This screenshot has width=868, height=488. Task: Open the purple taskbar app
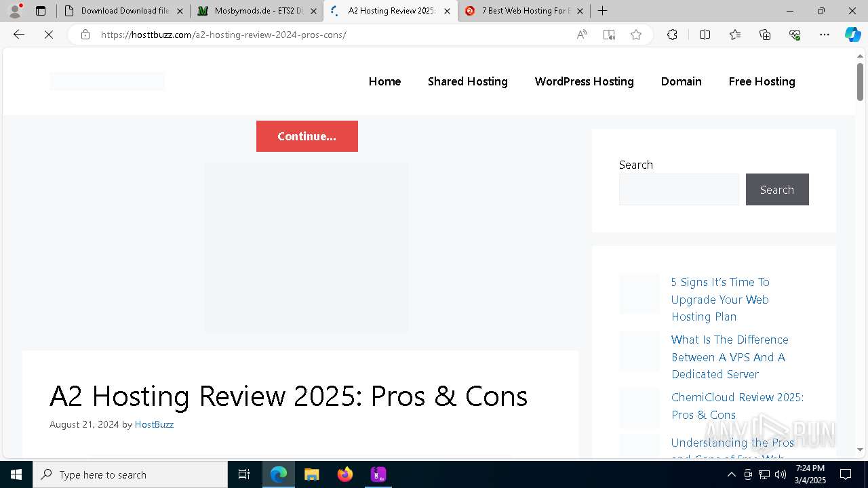(378, 474)
